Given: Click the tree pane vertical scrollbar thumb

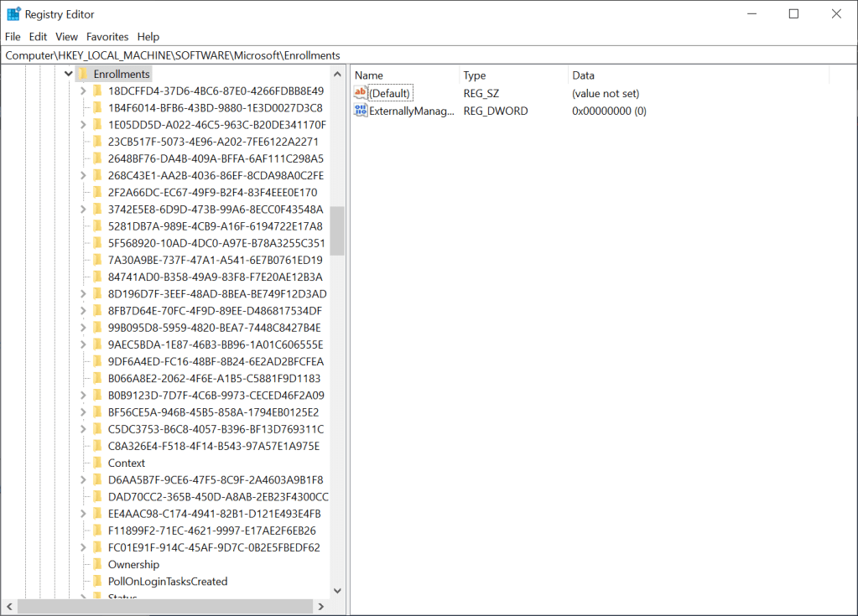Looking at the screenshot, I should pyautogui.click(x=337, y=230).
